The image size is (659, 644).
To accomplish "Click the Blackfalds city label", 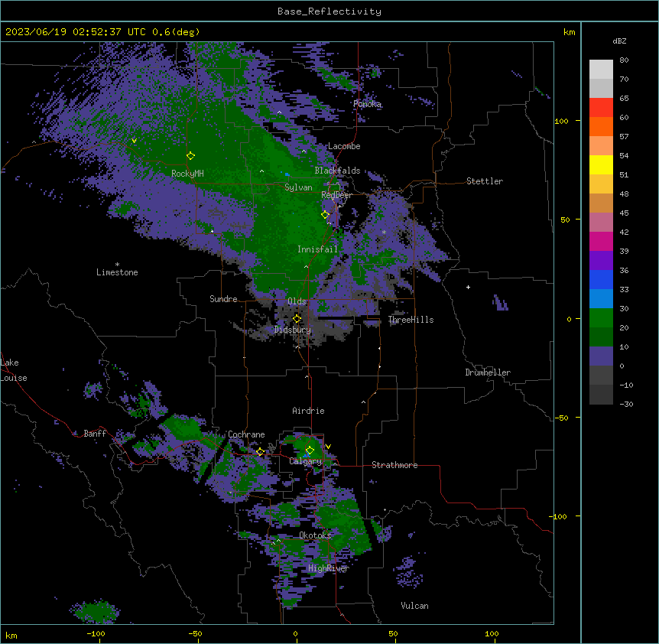I will coord(337,171).
